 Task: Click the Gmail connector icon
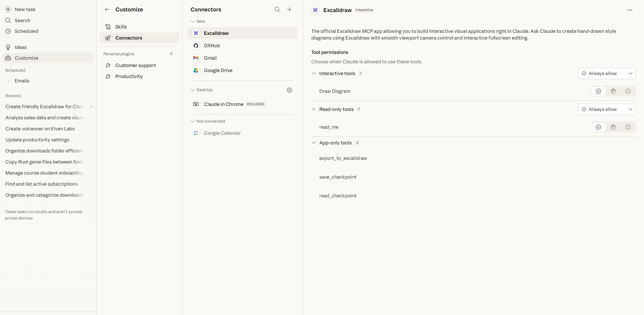196,58
